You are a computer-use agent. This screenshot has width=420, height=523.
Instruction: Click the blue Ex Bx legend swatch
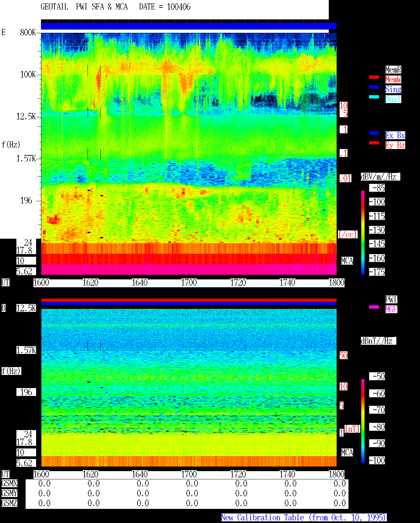coord(374,133)
